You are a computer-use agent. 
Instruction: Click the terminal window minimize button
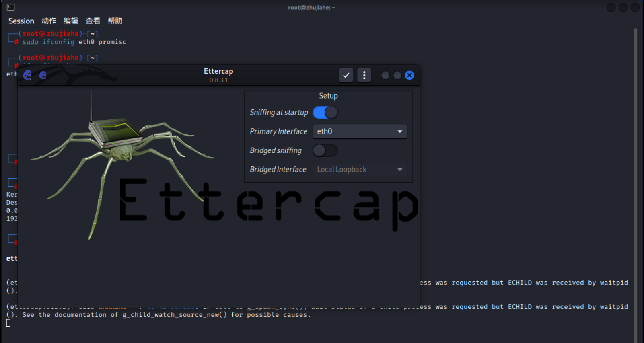(611, 7)
